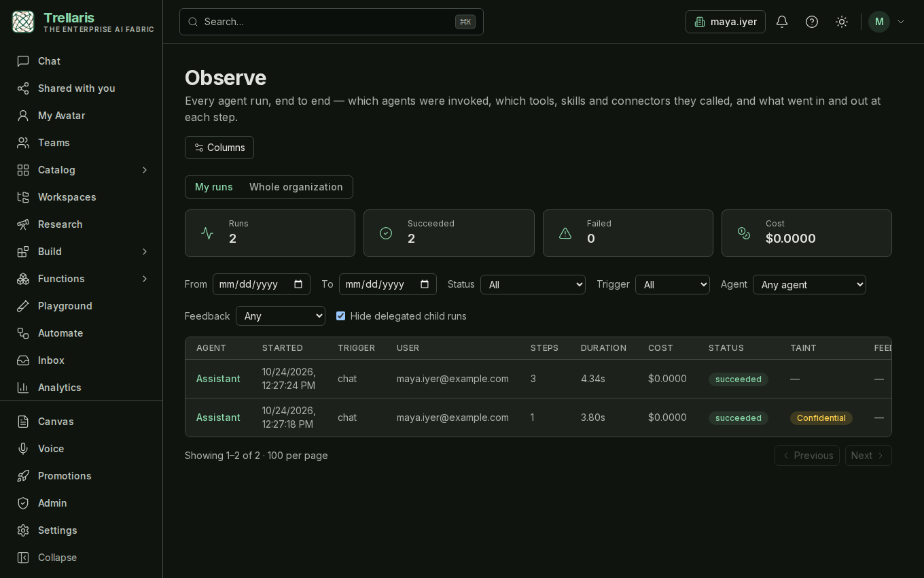Viewport: 924px width, 578px height.
Task: Click the To date field
Action: click(x=388, y=284)
